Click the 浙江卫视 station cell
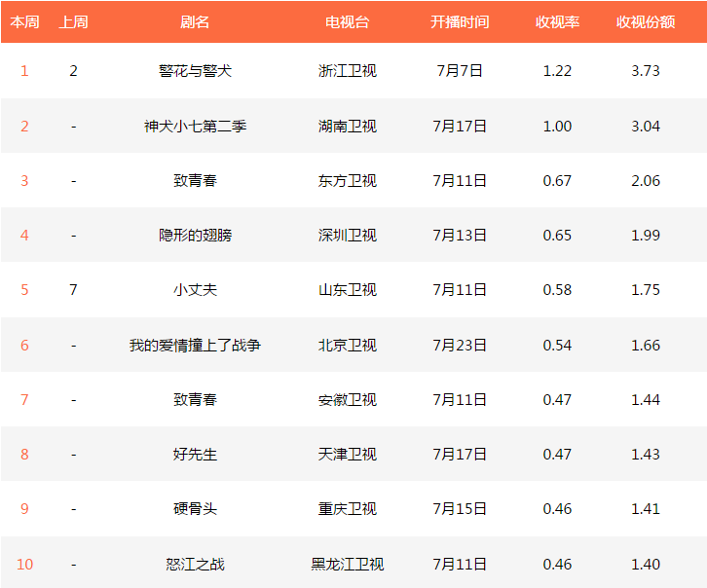The image size is (707, 588). 348,71
